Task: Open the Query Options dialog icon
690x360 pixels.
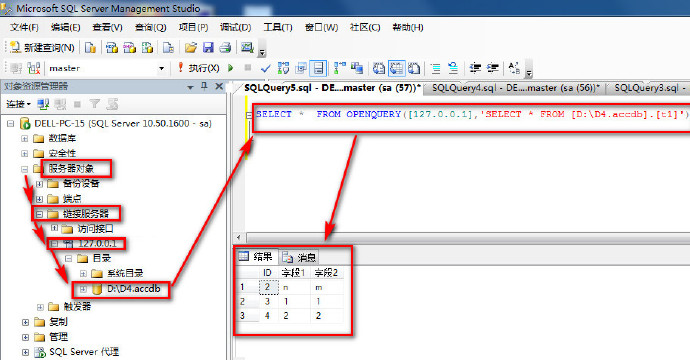Action: (301, 68)
